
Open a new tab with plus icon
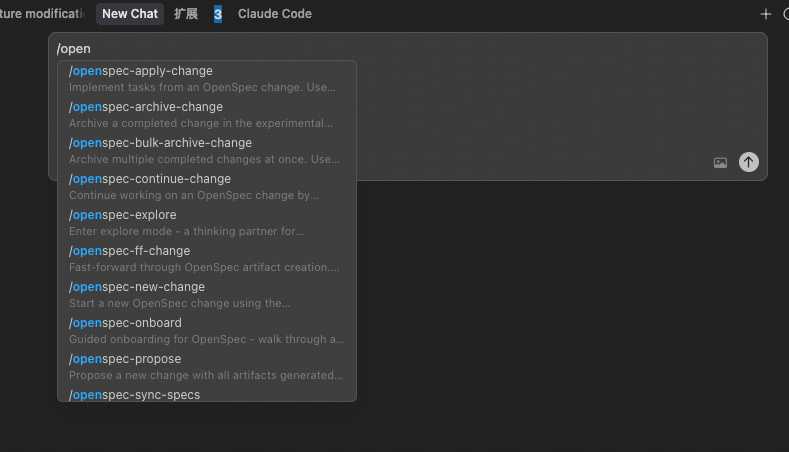tap(765, 14)
